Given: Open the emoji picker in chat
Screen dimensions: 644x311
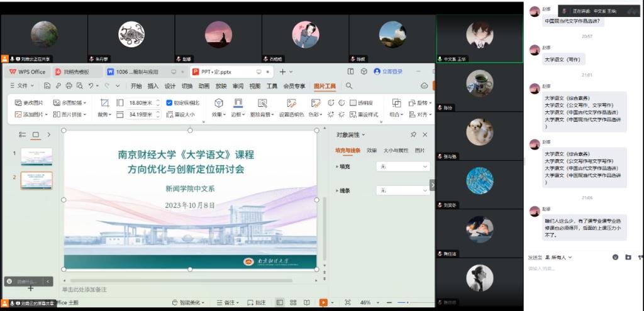Looking at the screenshot, I should [614, 257].
